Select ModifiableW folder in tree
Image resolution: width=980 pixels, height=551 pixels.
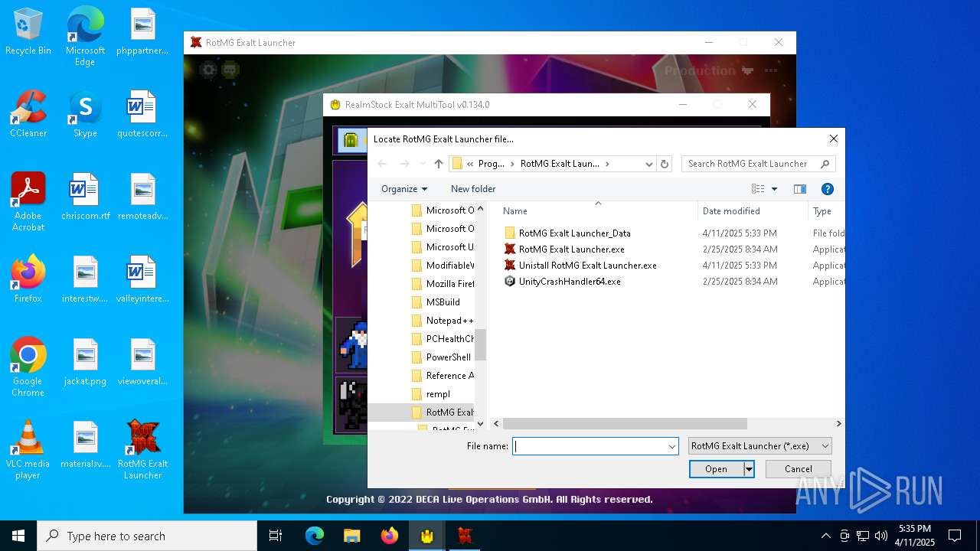(x=443, y=266)
